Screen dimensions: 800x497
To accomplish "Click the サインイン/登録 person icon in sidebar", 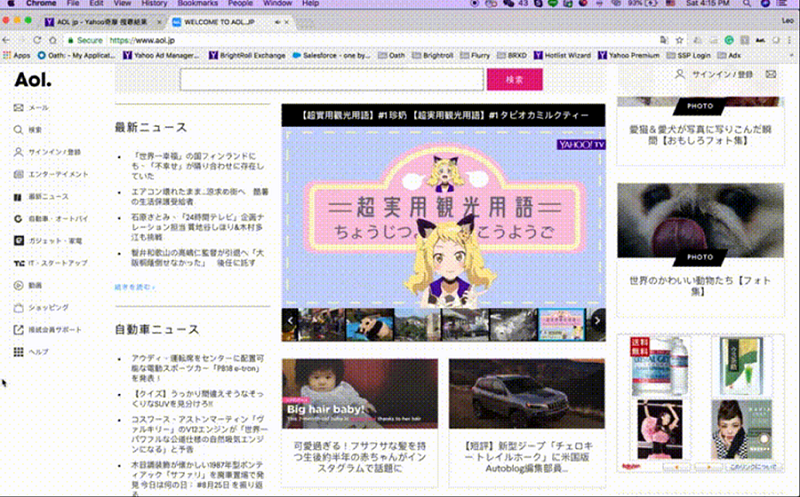I will coord(18,152).
